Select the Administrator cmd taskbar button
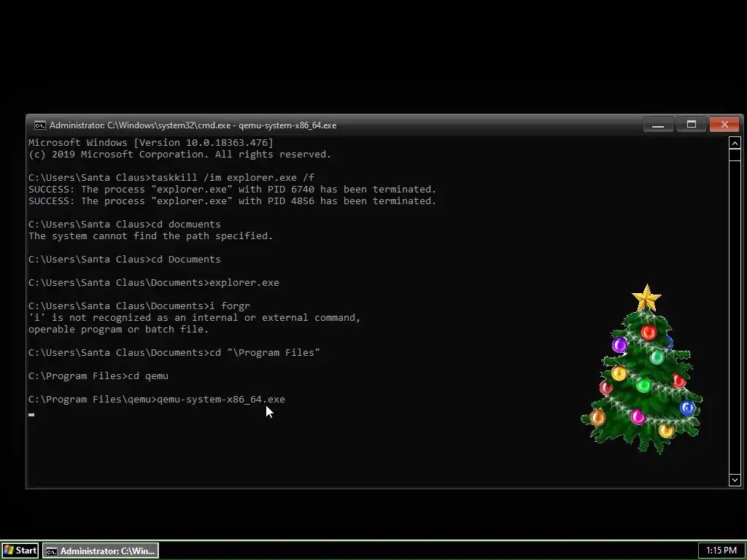747x560 pixels. [101, 551]
